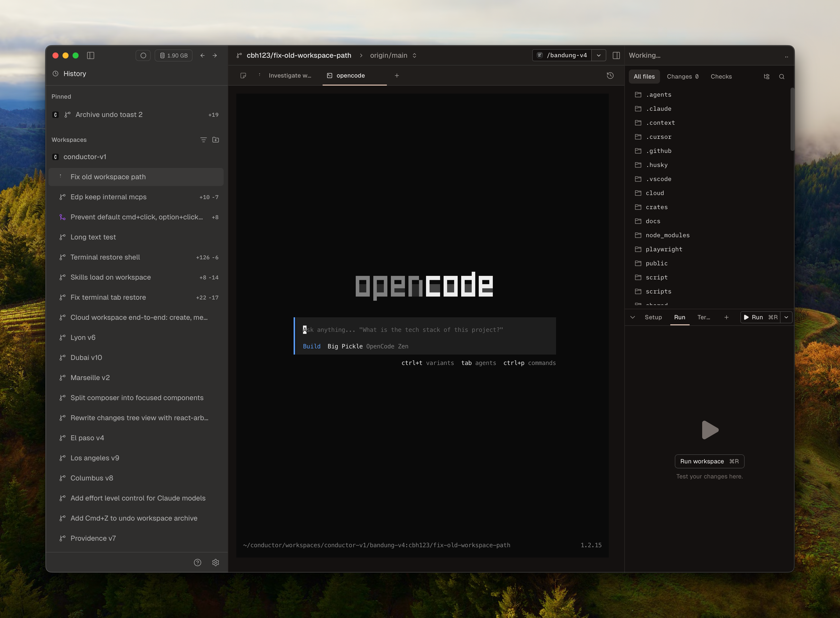Viewport: 840px width, 618px height.
Task: Toggle the right panel layout icon
Action: click(616, 55)
